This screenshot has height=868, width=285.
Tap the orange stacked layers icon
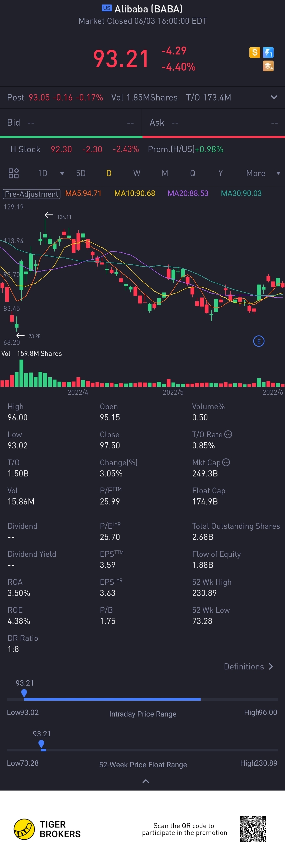coord(268,66)
